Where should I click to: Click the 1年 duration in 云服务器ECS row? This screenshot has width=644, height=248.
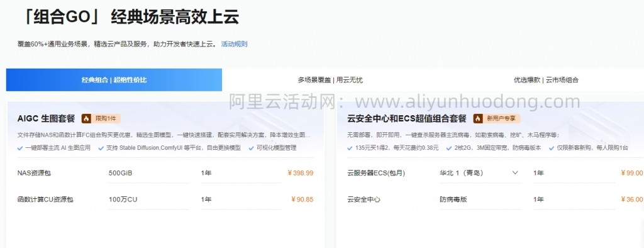point(538,173)
